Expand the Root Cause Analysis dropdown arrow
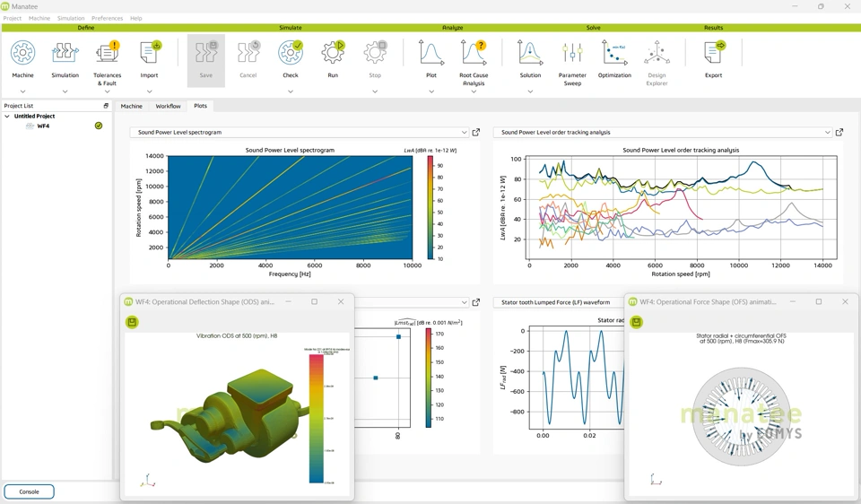This screenshot has width=861, height=504. (x=474, y=91)
